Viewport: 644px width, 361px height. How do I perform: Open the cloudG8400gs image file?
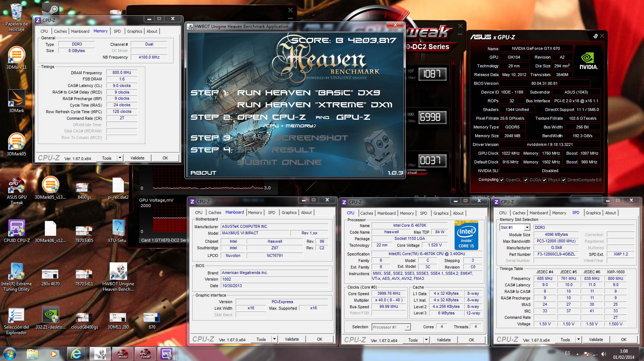[x=84, y=321]
